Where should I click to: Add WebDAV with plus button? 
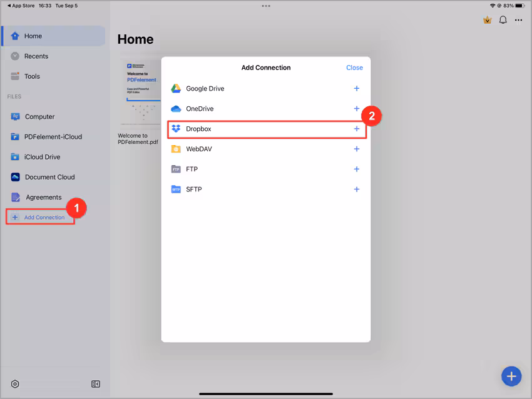357,149
